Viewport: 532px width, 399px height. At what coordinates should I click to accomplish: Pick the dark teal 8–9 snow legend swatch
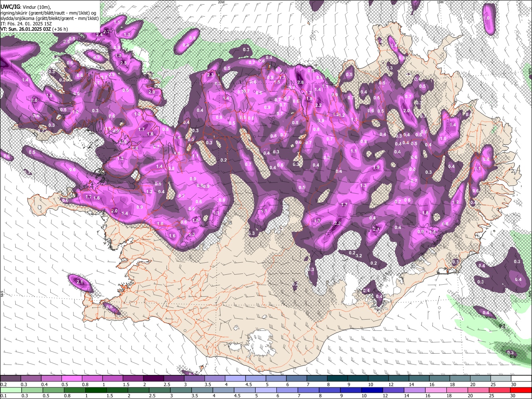(337, 379)
